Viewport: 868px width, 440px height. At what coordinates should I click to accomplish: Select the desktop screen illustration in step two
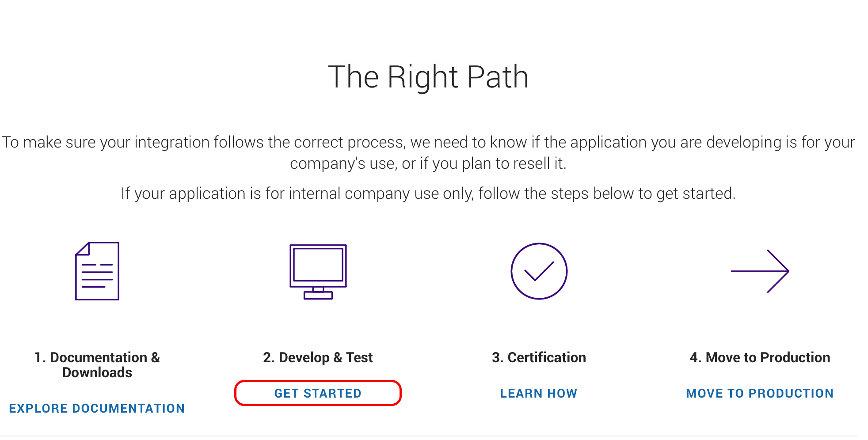point(317,267)
